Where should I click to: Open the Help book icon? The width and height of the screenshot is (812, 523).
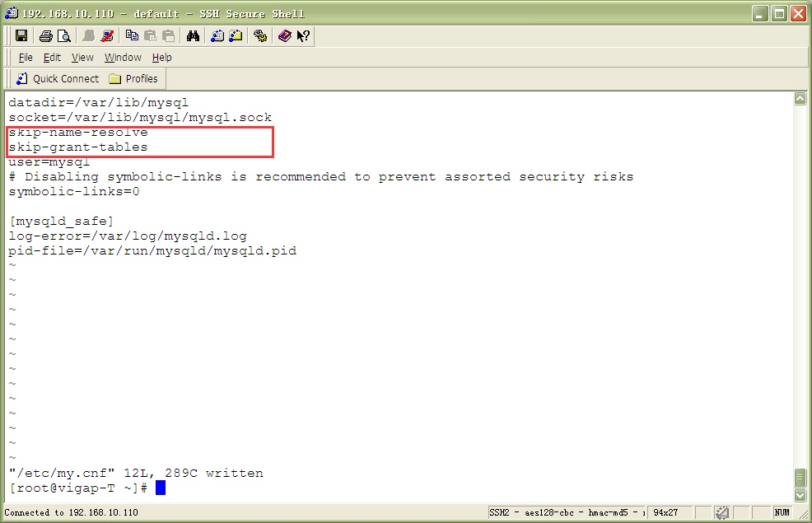coord(284,35)
